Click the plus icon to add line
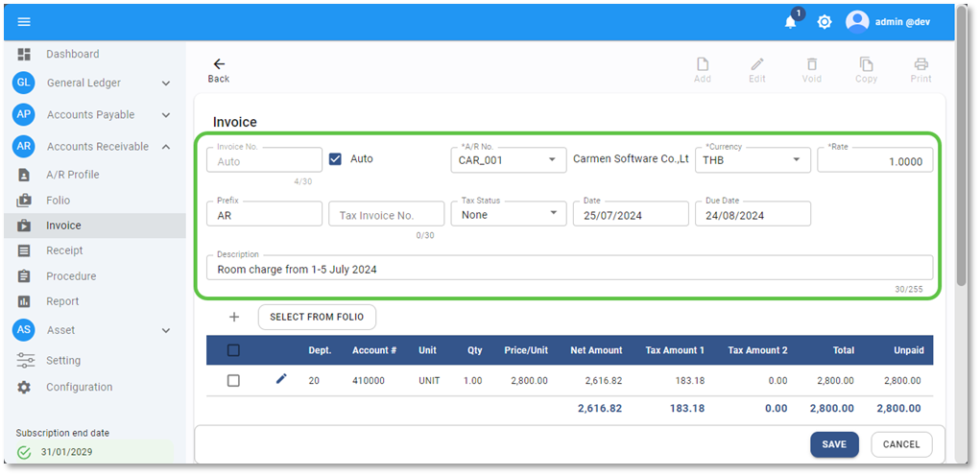 [x=233, y=317]
